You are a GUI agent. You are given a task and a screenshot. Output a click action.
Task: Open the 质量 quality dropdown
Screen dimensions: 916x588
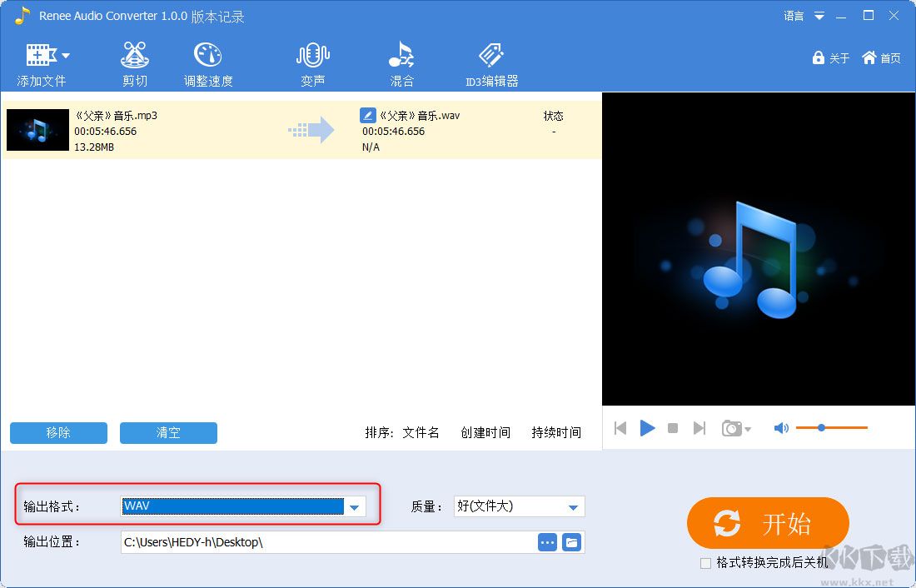coord(572,506)
